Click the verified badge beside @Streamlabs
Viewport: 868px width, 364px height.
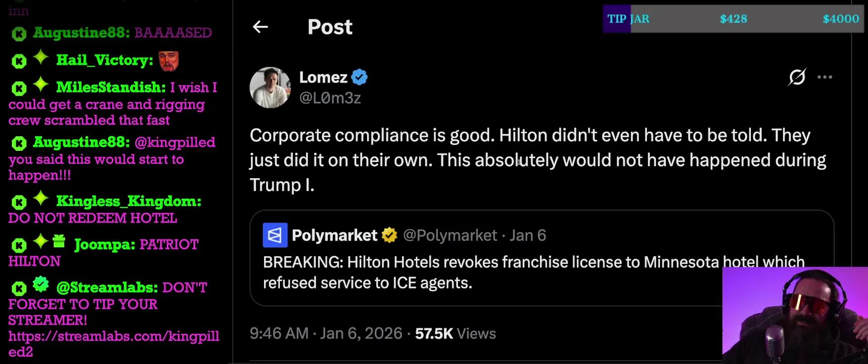tap(41, 285)
